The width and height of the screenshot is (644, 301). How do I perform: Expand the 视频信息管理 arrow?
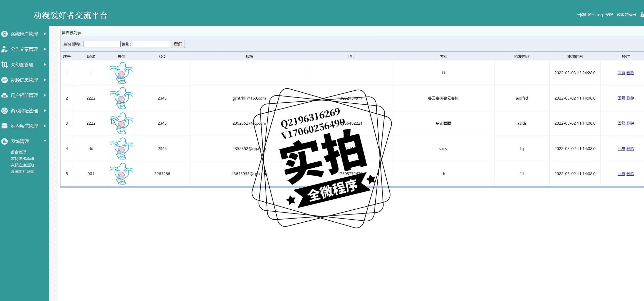coord(45,80)
